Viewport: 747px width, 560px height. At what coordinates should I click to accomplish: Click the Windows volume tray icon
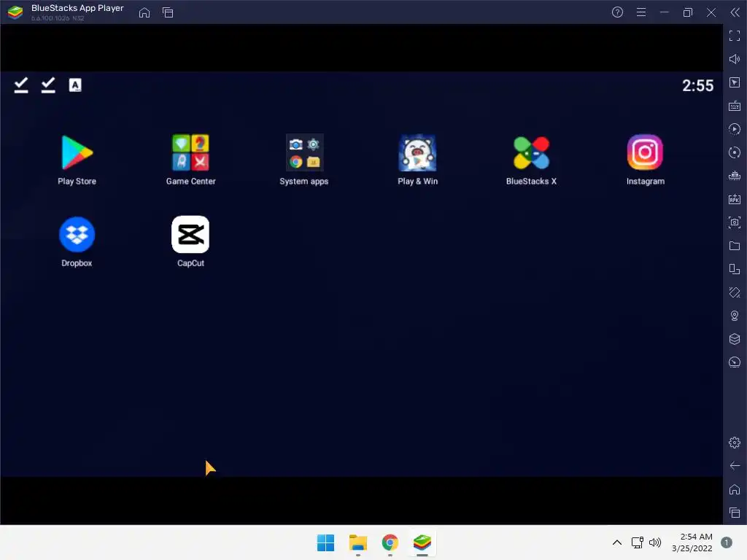pyautogui.click(x=656, y=542)
